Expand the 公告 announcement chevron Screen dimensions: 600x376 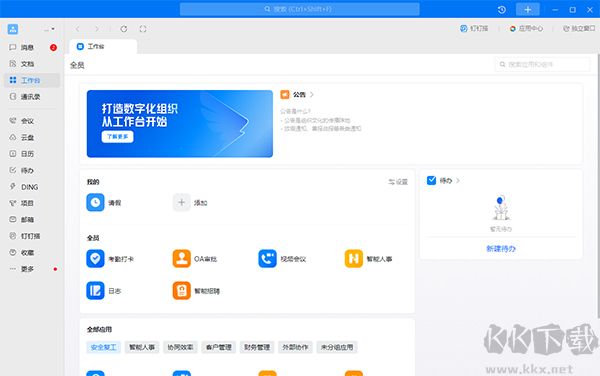pos(312,94)
